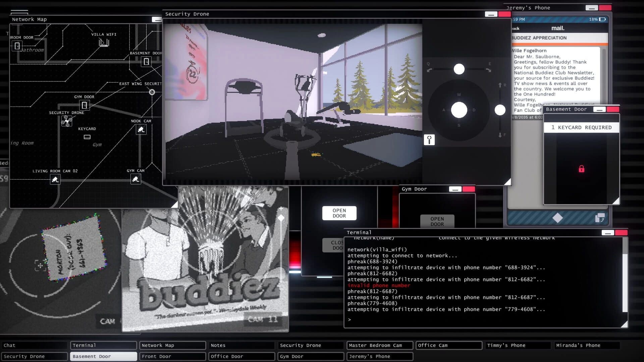Open the Basement Door icon on Network Map
Viewport: 644px width, 362px height.
(147, 62)
